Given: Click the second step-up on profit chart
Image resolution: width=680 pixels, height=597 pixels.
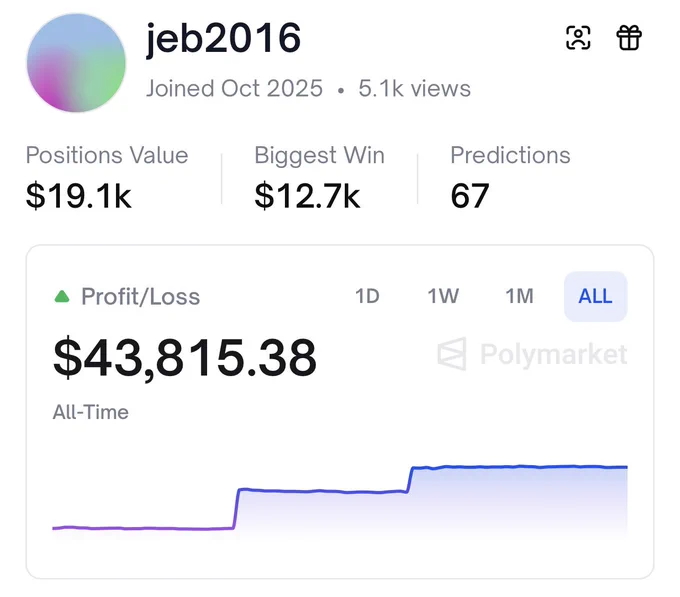Looking at the screenshot, I should [409, 480].
